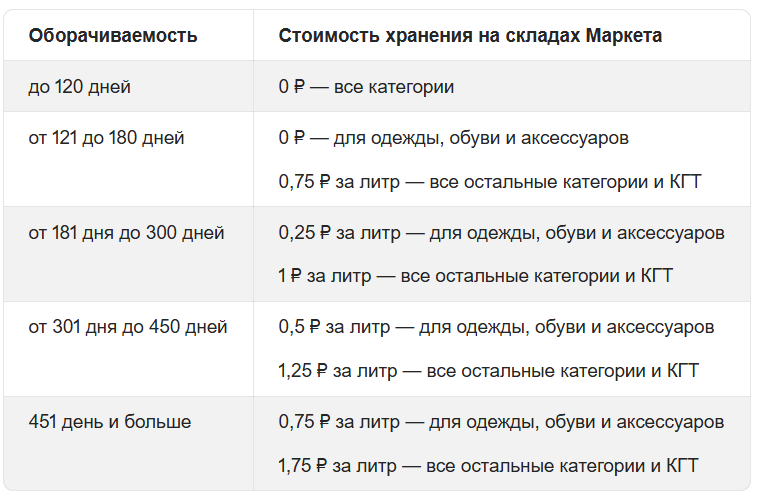Click the '1 ₽ за литр' line

475,275
